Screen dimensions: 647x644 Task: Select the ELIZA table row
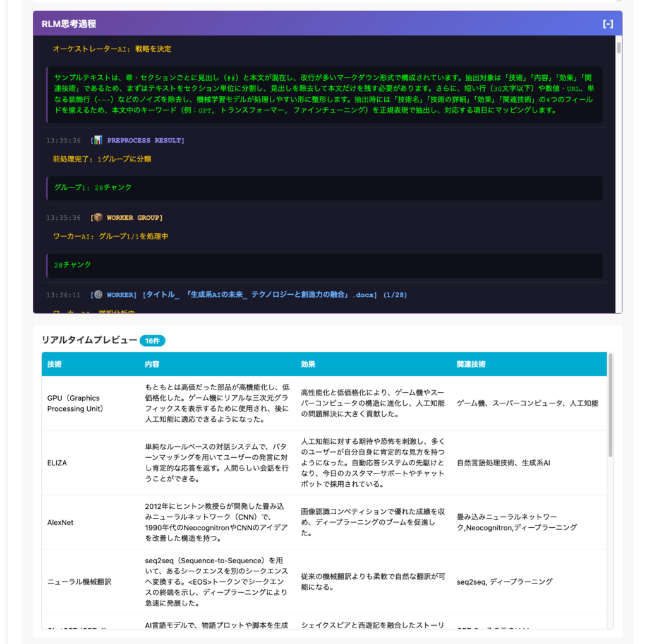point(57,463)
